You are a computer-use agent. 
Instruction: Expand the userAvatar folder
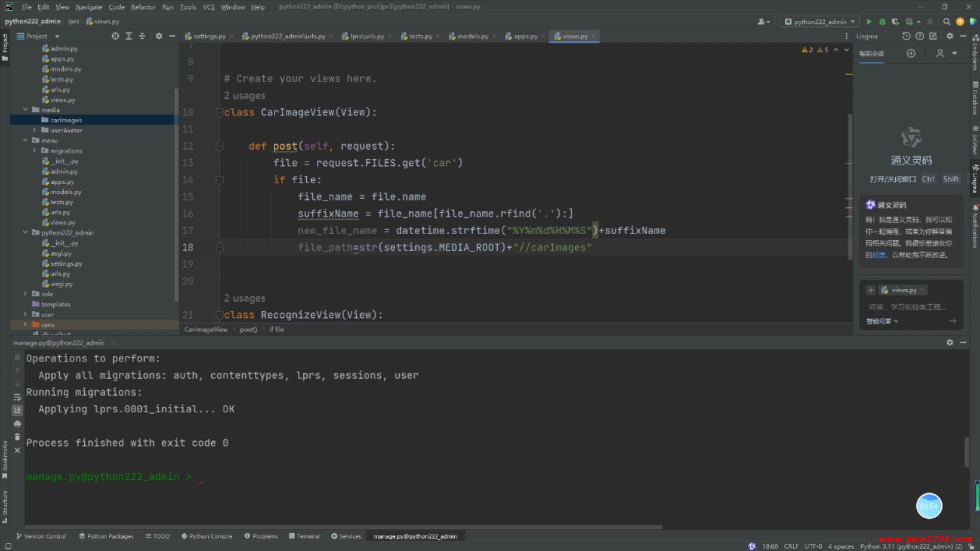(x=34, y=130)
